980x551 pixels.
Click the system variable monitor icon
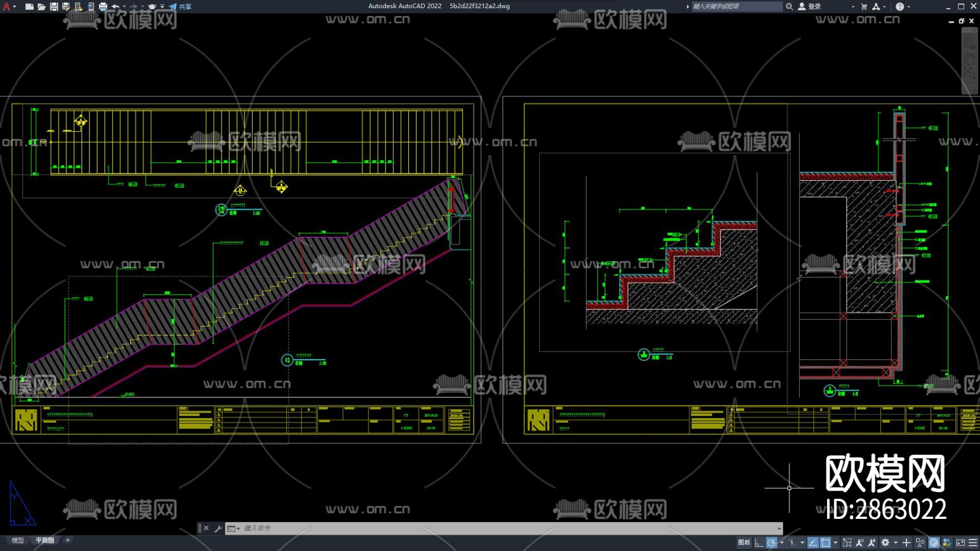pyautogui.click(x=947, y=542)
